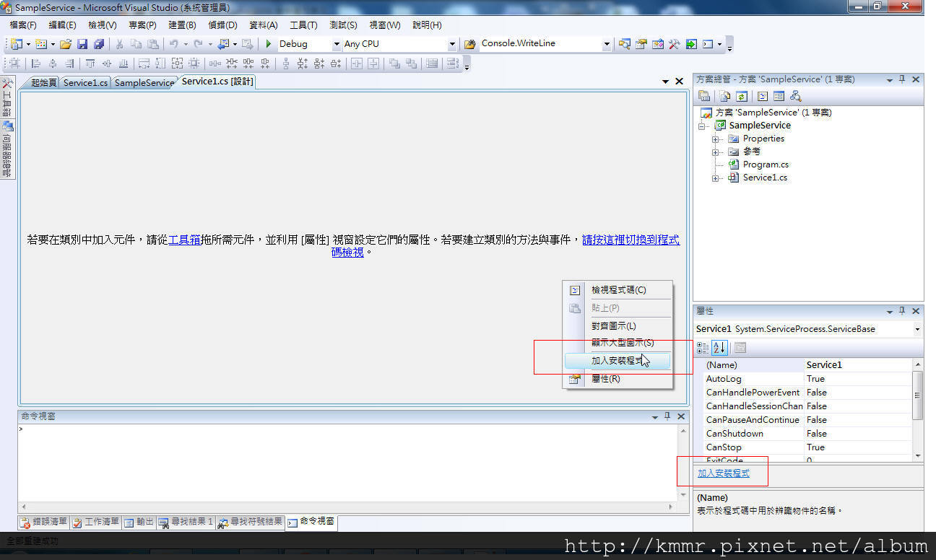Open the 伺服器總管 side tab on the left edge
936x560 pixels.
point(7,150)
